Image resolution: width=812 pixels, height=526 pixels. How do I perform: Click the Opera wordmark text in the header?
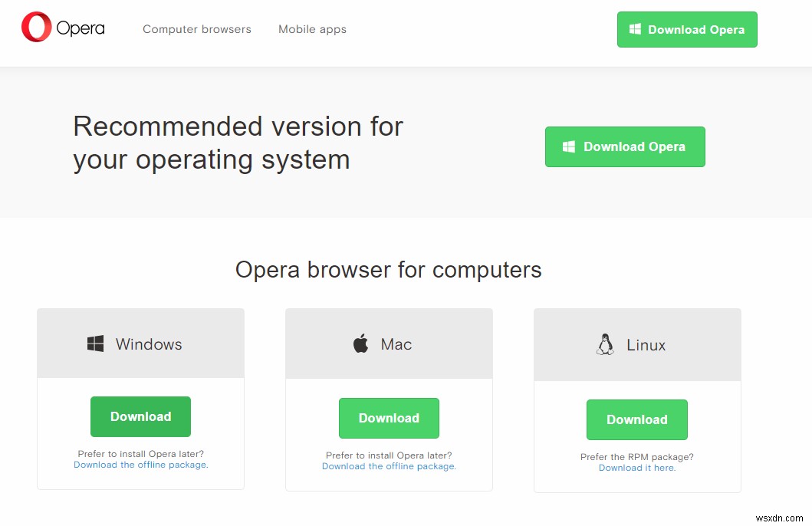[x=81, y=29]
